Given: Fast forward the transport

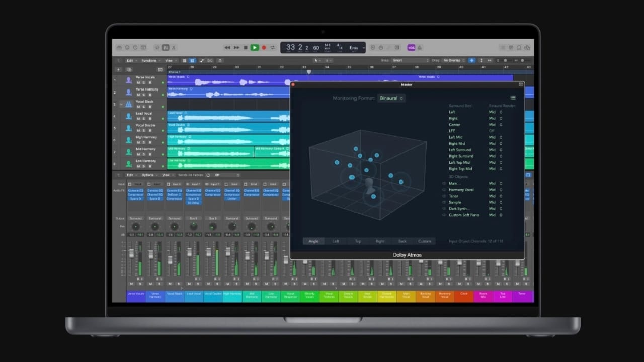Looking at the screenshot, I should tap(236, 47).
